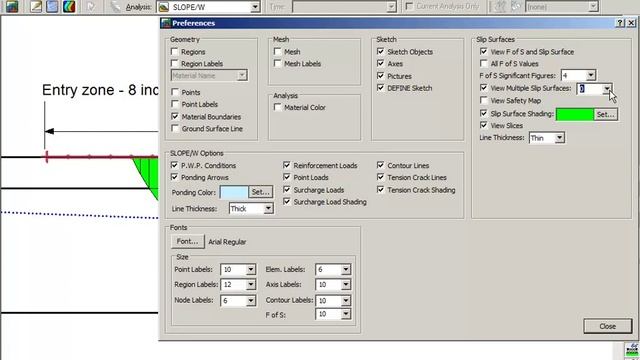The width and height of the screenshot is (640, 360).
Task: Expand Axis Labels size dropdown
Action: [345, 284]
